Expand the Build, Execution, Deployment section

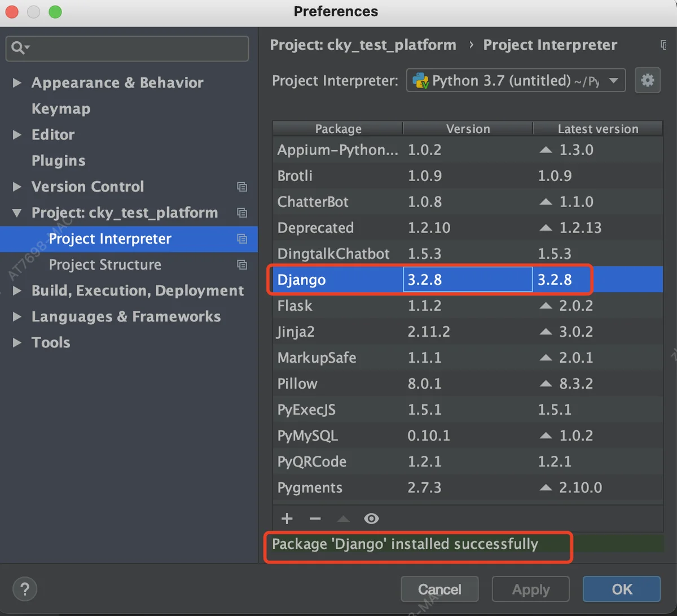click(17, 291)
